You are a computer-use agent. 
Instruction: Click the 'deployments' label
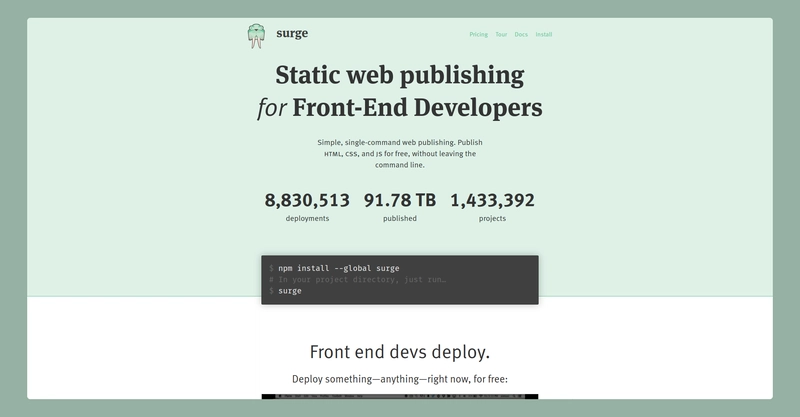pyautogui.click(x=307, y=218)
